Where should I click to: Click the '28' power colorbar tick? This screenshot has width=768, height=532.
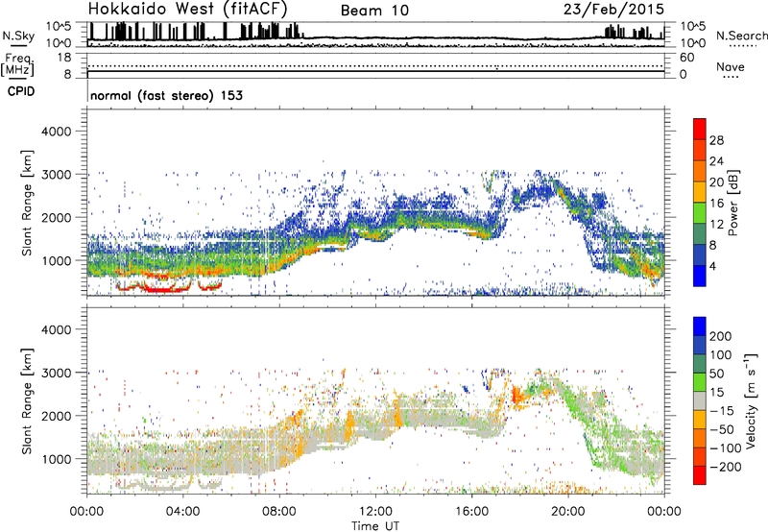716,140
